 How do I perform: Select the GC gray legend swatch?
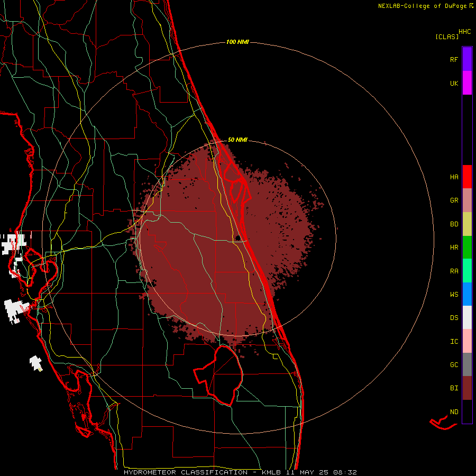tap(467, 364)
